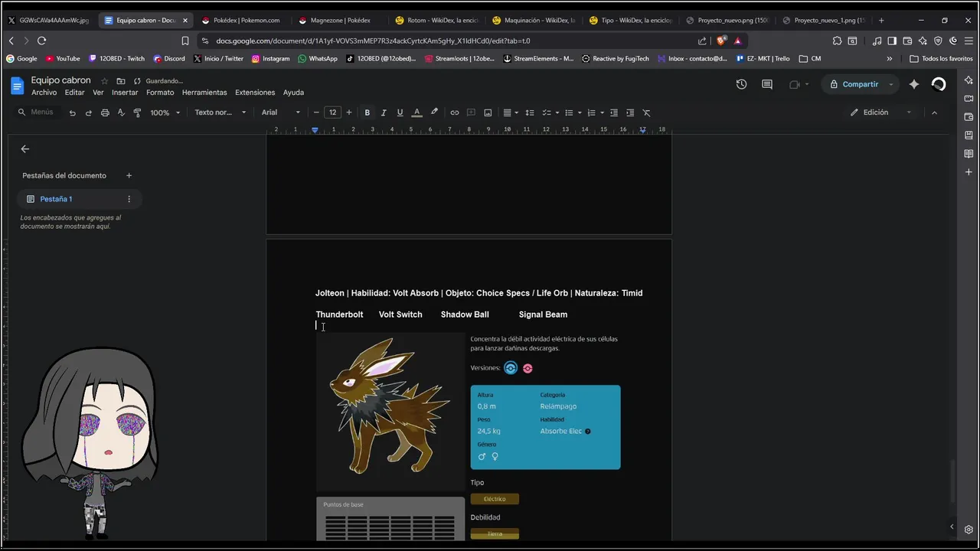The image size is (980, 551).
Task: Open line and paragraph spacing options
Action: [x=529, y=112]
